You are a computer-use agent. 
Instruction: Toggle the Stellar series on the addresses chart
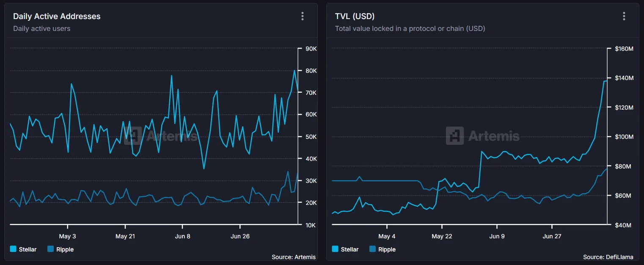click(24, 249)
